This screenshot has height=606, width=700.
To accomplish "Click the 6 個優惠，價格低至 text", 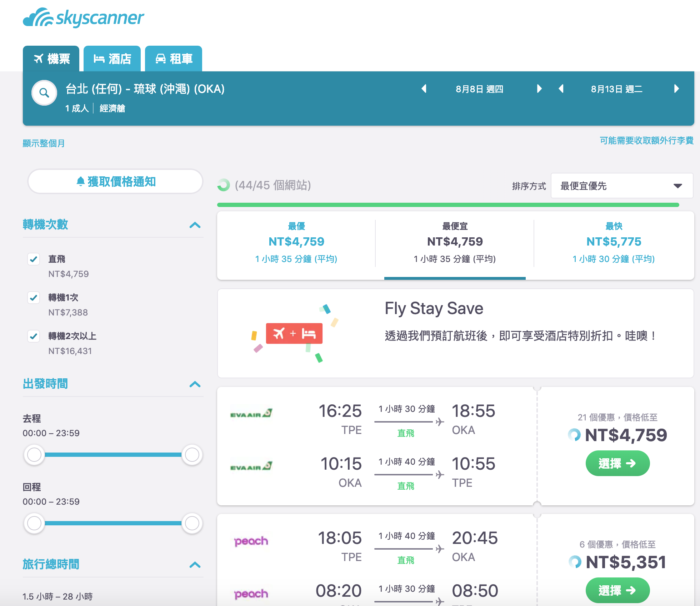I will [617, 544].
